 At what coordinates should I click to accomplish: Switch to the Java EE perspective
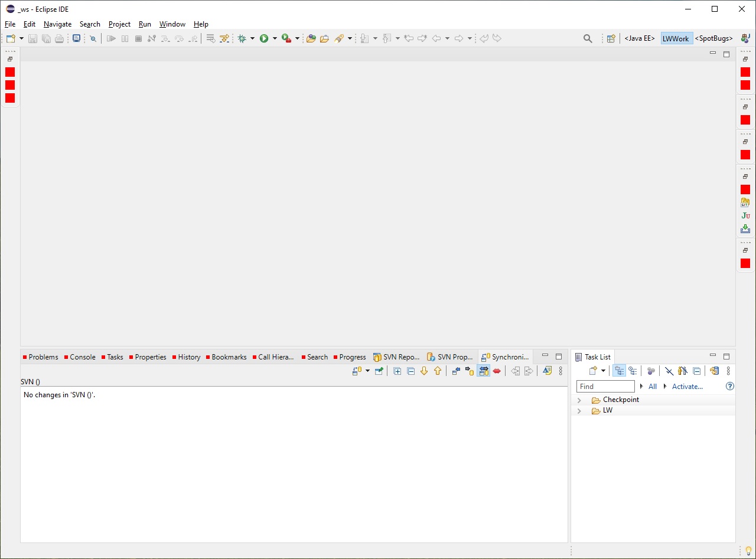[640, 38]
